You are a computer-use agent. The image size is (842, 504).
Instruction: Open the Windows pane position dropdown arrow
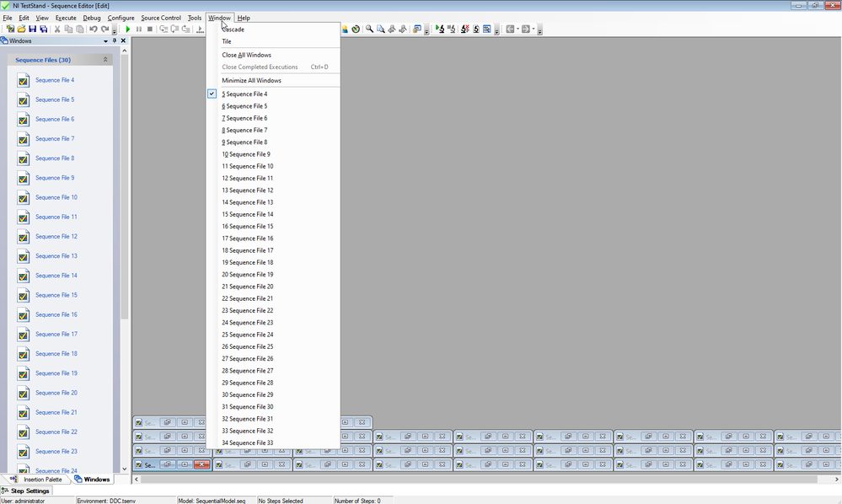[105, 40]
